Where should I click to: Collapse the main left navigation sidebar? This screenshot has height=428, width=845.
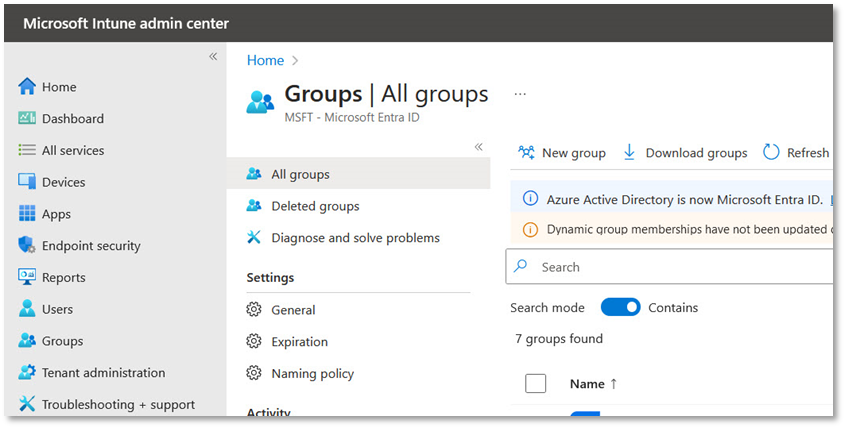click(x=213, y=57)
